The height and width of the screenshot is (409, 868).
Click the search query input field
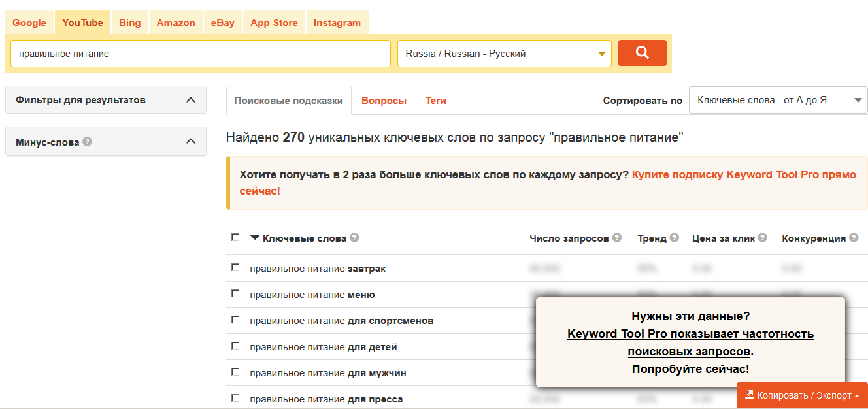(x=201, y=54)
